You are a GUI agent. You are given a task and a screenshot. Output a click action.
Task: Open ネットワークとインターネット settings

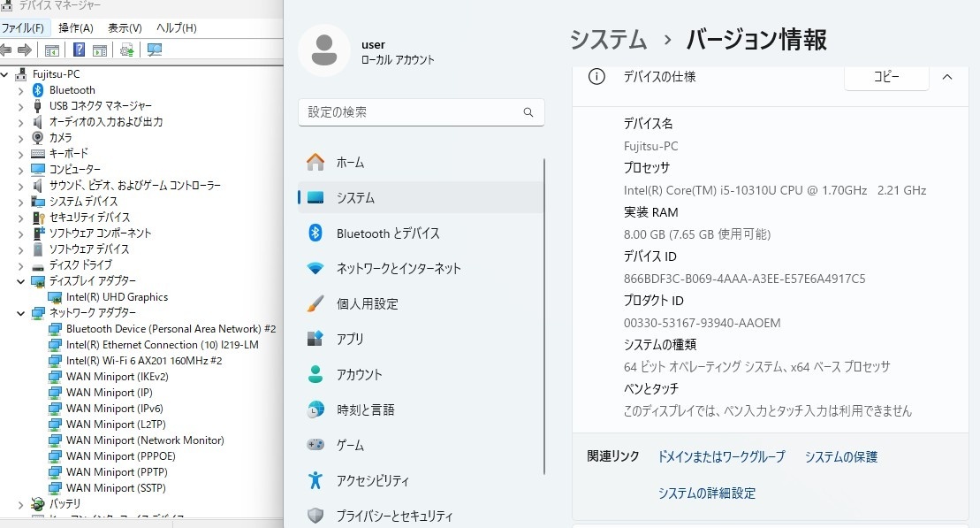[x=421, y=268]
